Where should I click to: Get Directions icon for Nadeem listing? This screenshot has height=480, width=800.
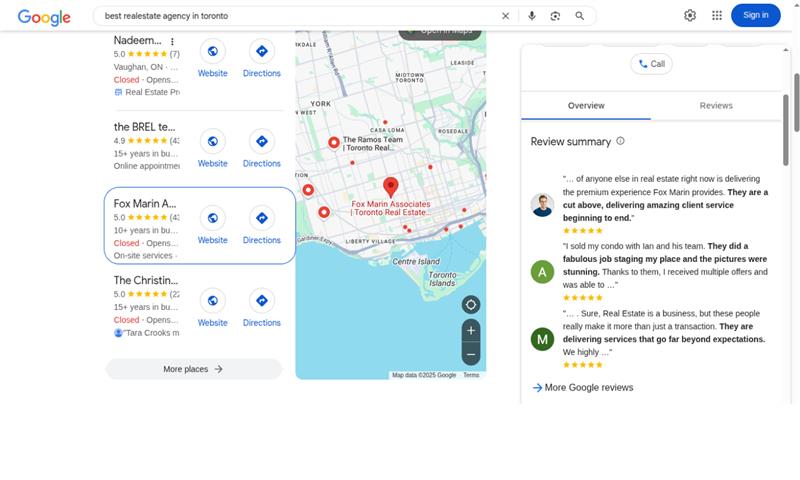pos(262,51)
